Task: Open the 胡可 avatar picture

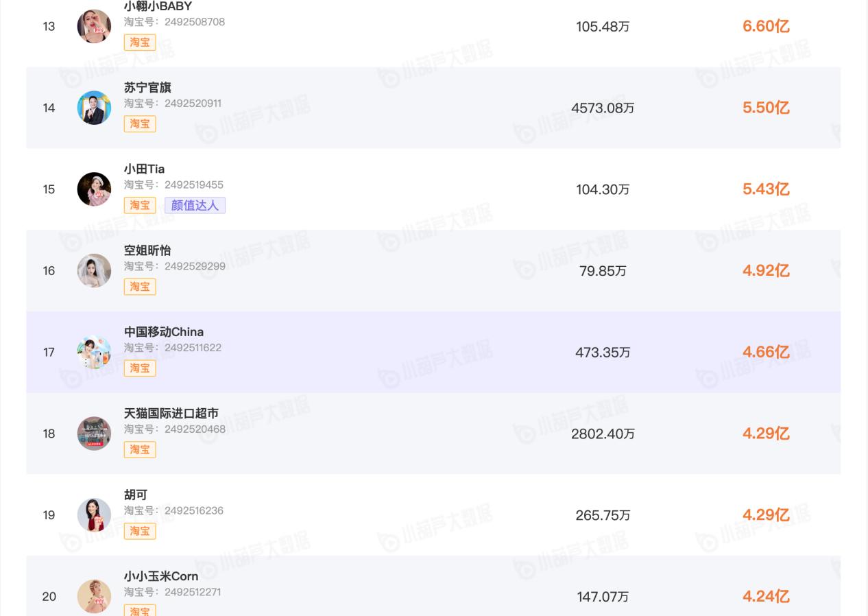Action: (x=94, y=515)
